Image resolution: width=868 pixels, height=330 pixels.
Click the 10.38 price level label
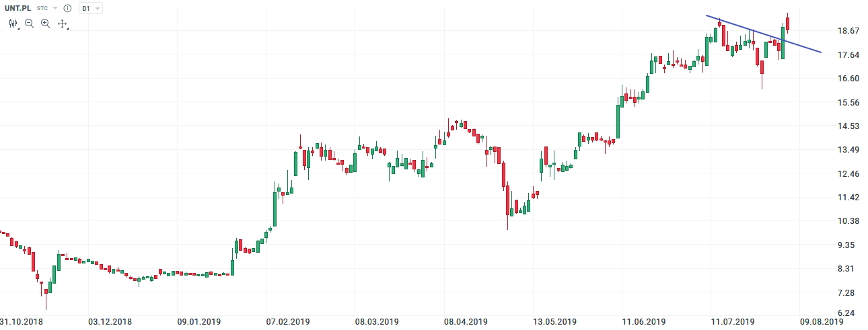pos(842,221)
